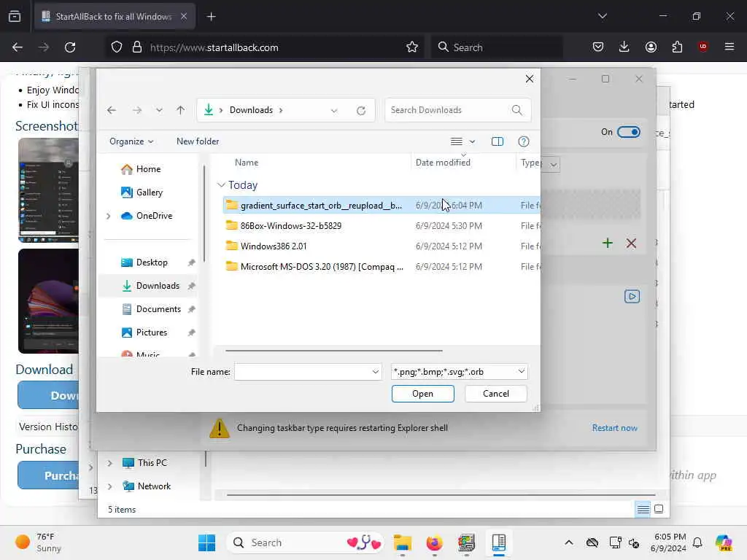Viewport: 747px width, 560px height.
Task: Open weather widget 76°F Sunny
Action: (x=38, y=542)
